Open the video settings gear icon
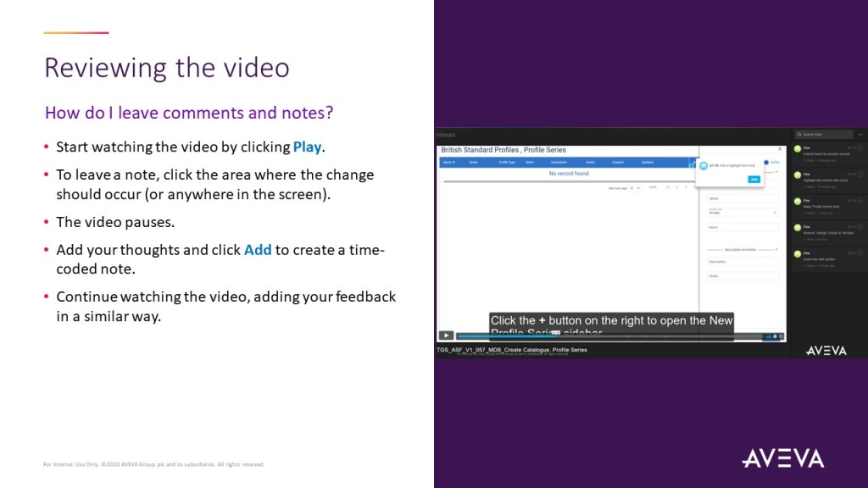Image resolution: width=868 pixels, height=488 pixels. 775,336
